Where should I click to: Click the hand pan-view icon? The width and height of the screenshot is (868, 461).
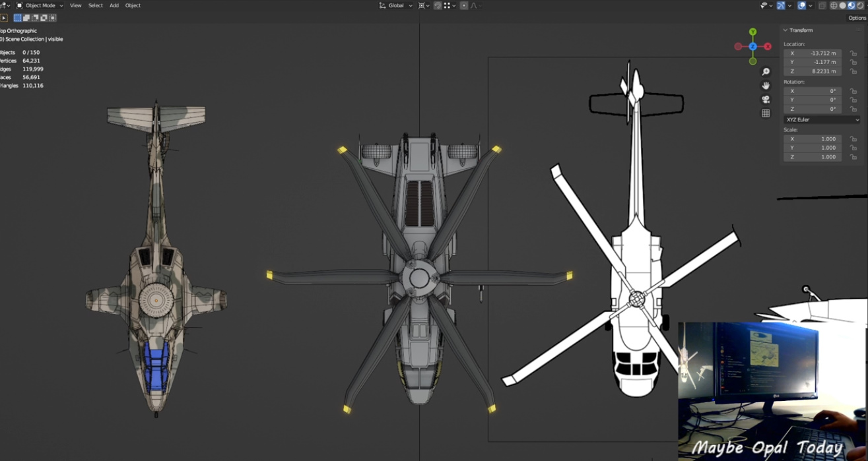coord(766,86)
